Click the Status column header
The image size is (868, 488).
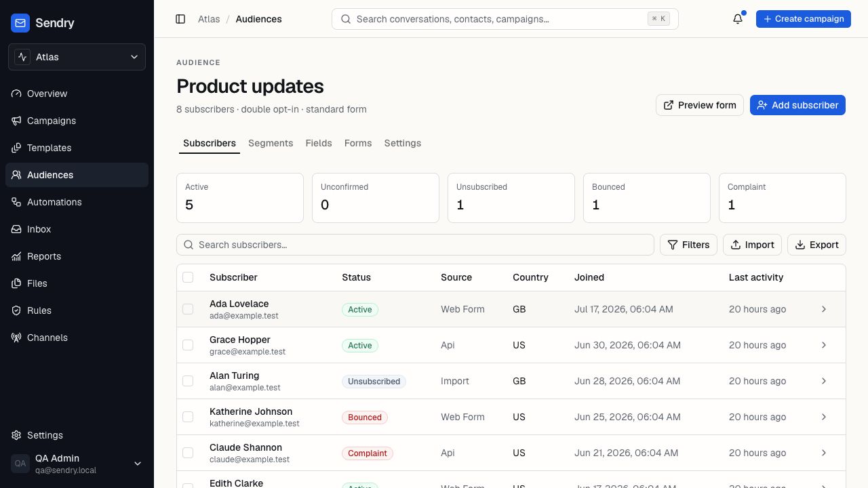point(356,277)
